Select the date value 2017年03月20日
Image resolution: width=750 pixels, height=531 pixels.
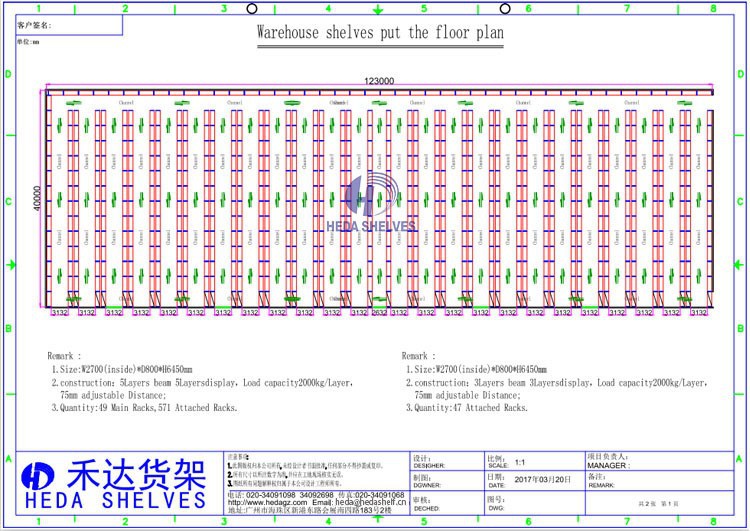click(x=543, y=479)
